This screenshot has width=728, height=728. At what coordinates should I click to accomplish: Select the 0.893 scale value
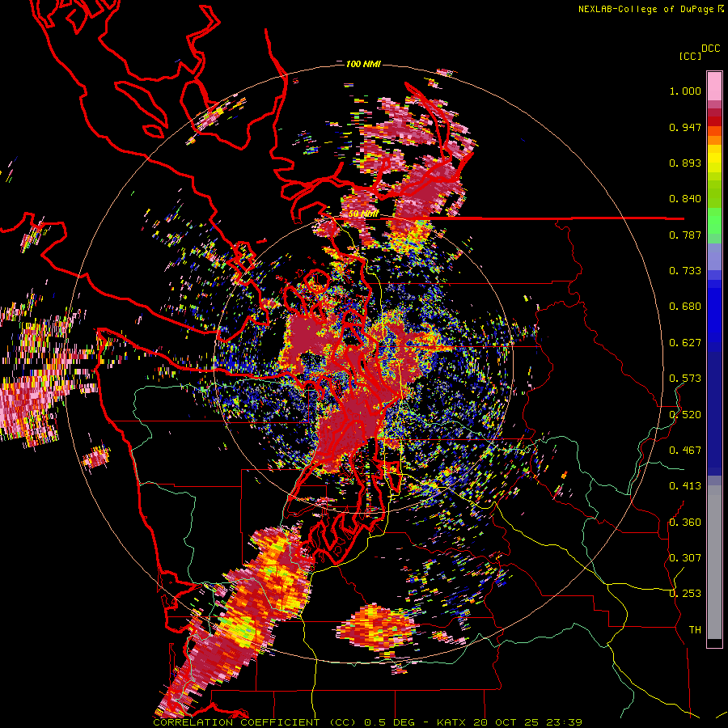click(685, 163)
